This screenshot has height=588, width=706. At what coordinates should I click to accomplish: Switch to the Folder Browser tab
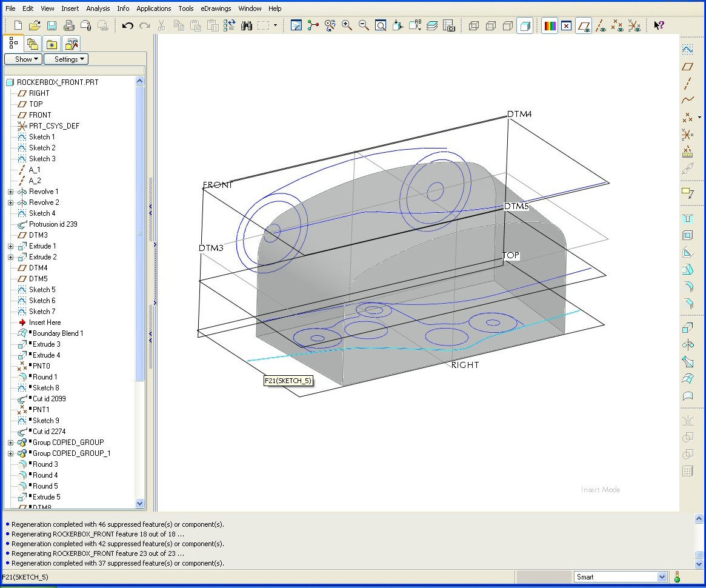click(33, 44)
